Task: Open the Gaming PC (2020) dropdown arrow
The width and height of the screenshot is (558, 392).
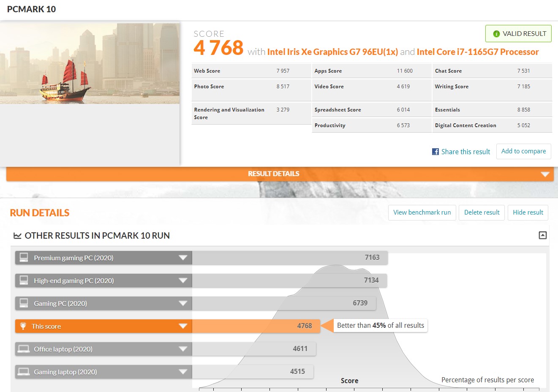Action: tap(183, 303)
